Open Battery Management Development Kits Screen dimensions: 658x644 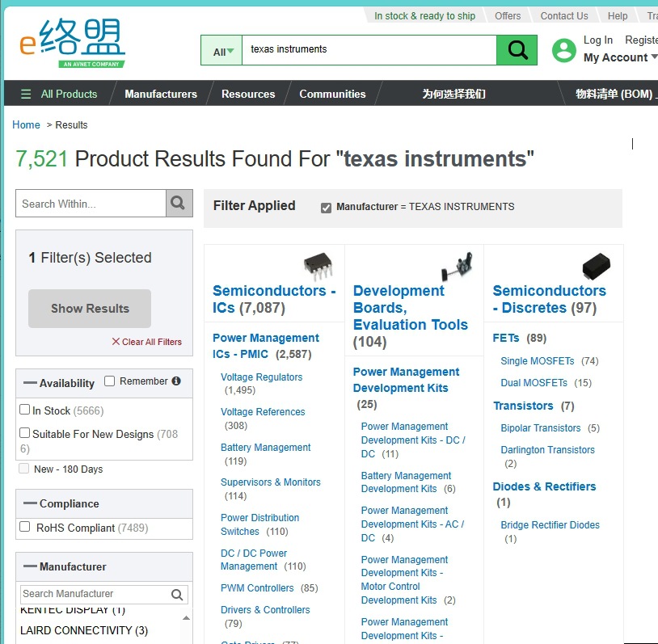coord(406,482)
